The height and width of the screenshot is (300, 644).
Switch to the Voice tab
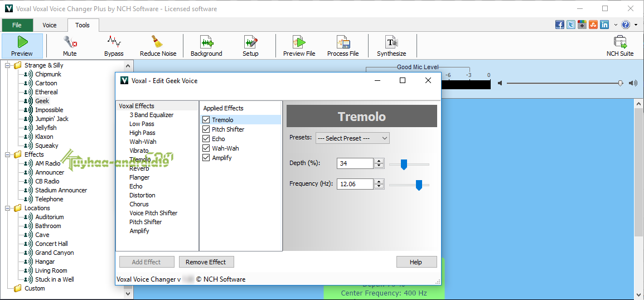[x=50, y=25]
